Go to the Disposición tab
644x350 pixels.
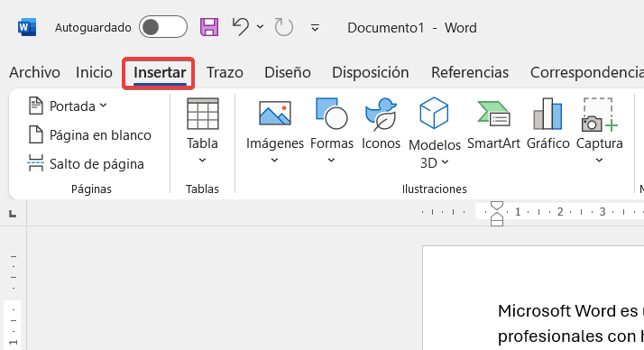(x=371, y=72)
